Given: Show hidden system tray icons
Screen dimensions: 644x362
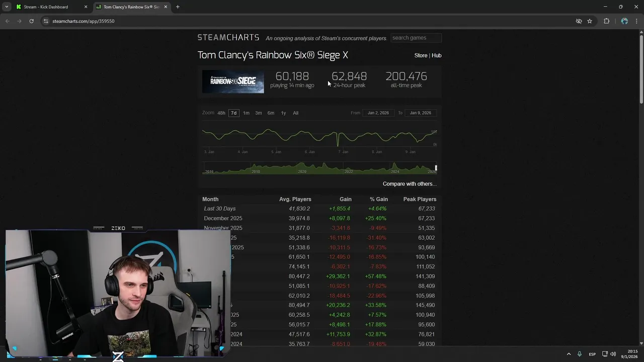Looking at the screenshot, I should (x=569, y=354).
